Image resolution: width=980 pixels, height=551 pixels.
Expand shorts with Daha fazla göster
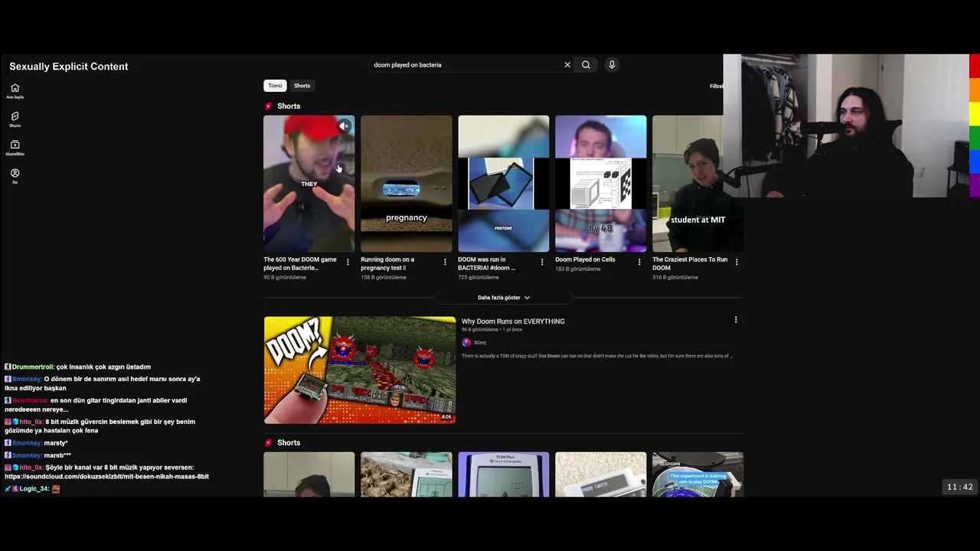coord(504,298)
